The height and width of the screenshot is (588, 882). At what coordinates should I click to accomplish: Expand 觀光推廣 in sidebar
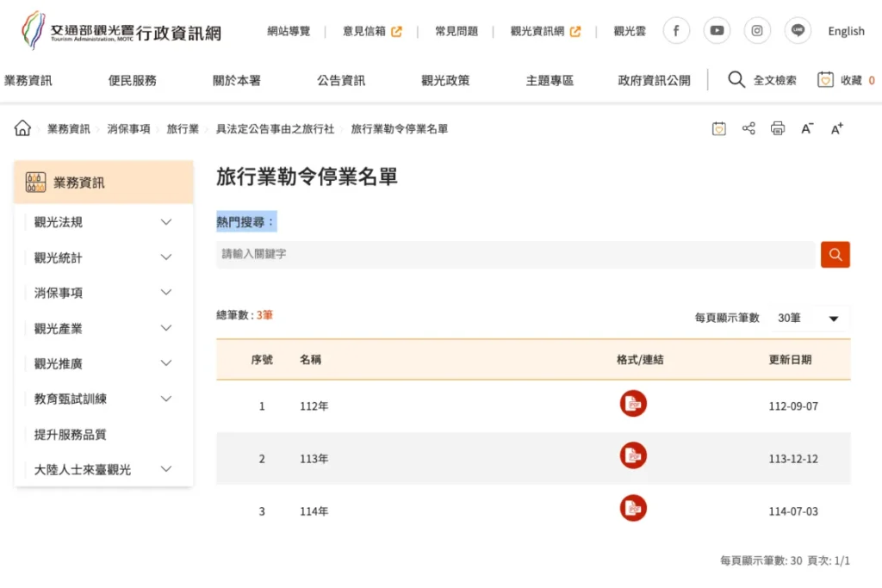166,363
